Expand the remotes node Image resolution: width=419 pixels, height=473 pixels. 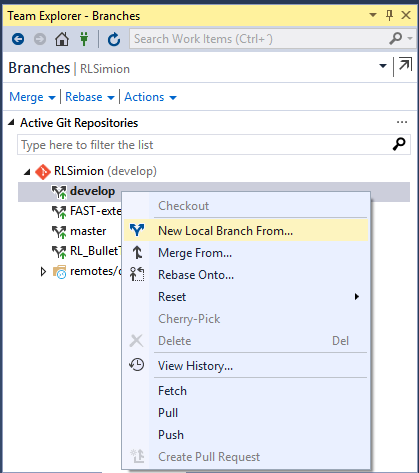(43, 272)
